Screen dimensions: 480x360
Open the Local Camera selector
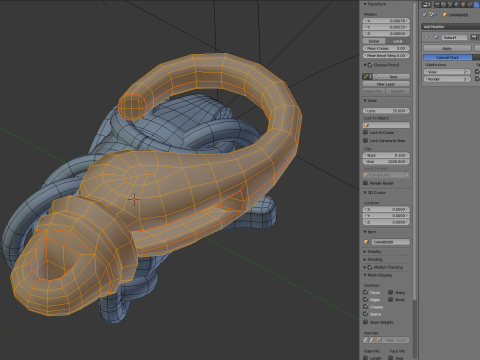[386, 175]
